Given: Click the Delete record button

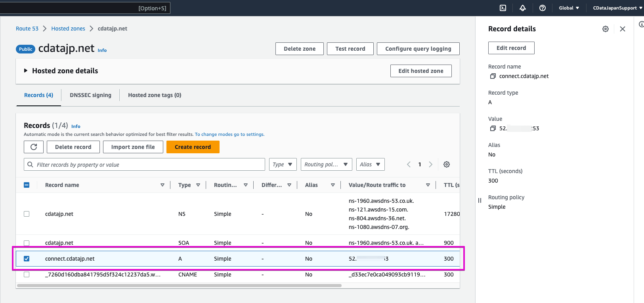Looking at the screenshot, I should coord(73,147).
